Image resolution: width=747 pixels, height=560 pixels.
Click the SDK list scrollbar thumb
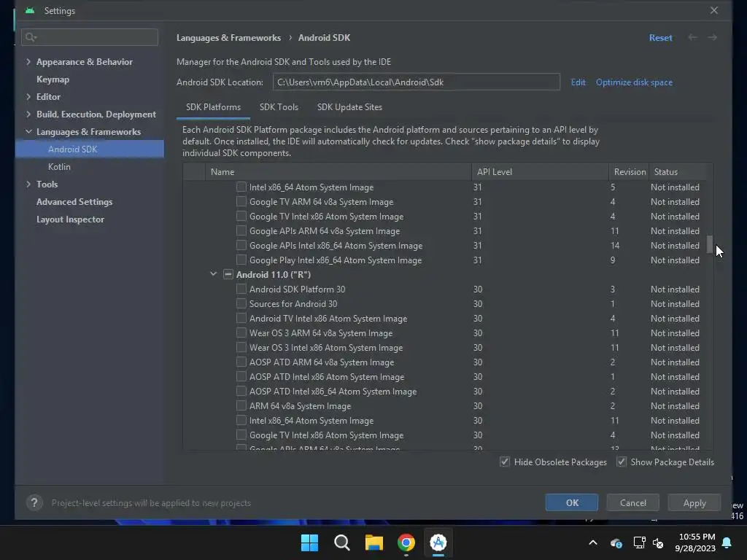click(709, 244)
